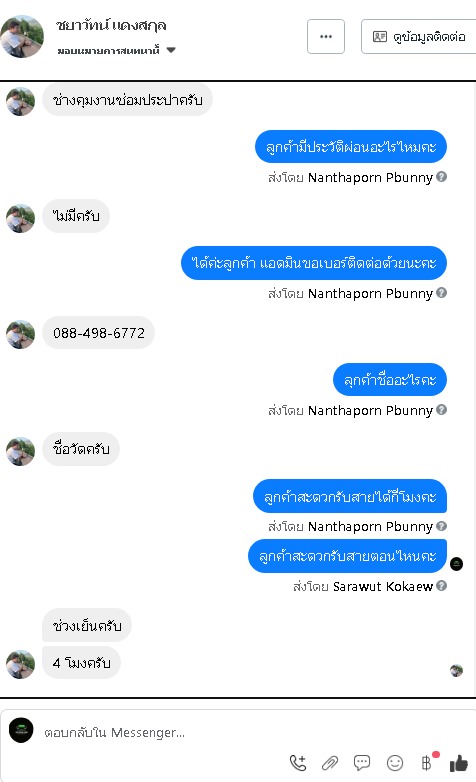
Task: Click the phone number 088-498-6772 message
Action: click(x=99, y=333)
